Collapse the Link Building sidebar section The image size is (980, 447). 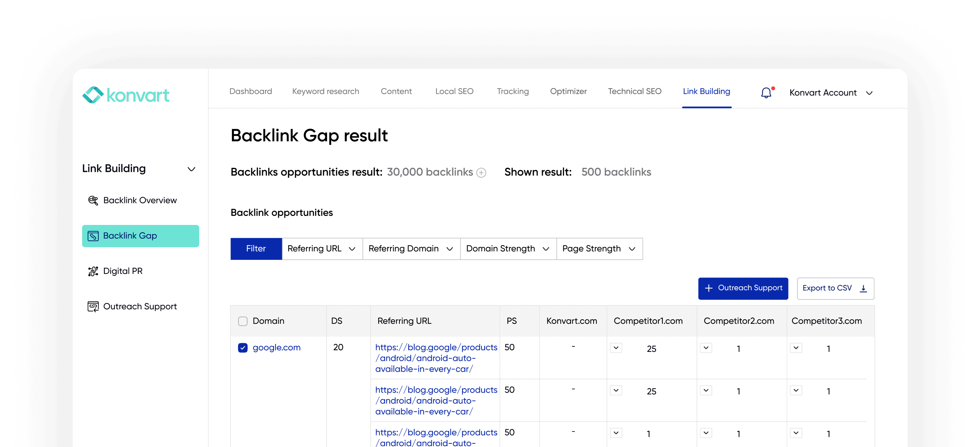coord(191,169)
